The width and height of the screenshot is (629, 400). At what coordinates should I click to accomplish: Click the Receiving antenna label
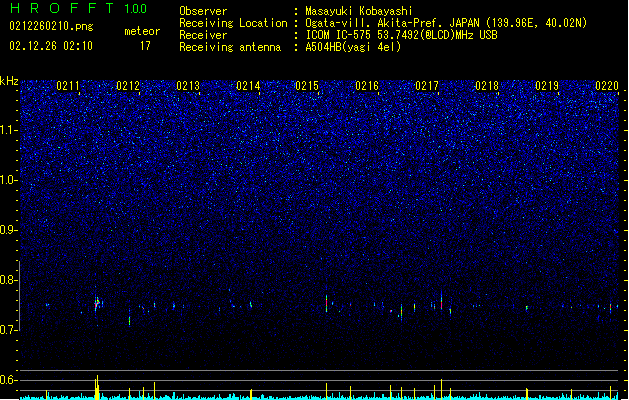(230, 47)
